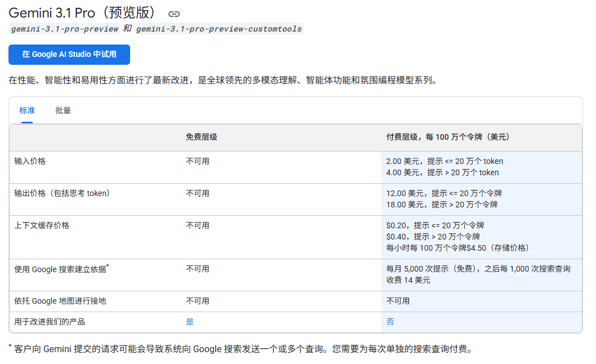
Task: Click the 12.00 美元 output price line
Action: tap(444, 194)
